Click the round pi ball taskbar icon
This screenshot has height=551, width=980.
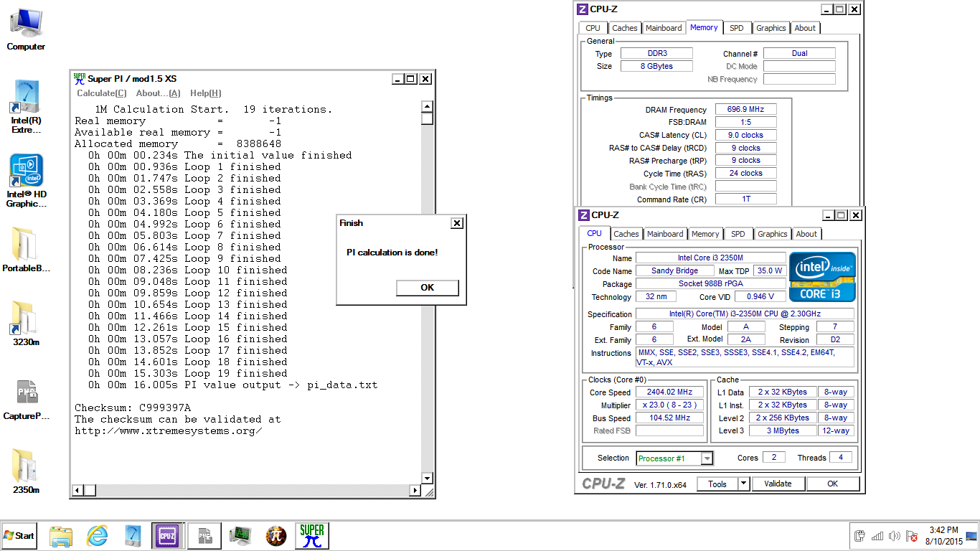(x=276, y=536)
